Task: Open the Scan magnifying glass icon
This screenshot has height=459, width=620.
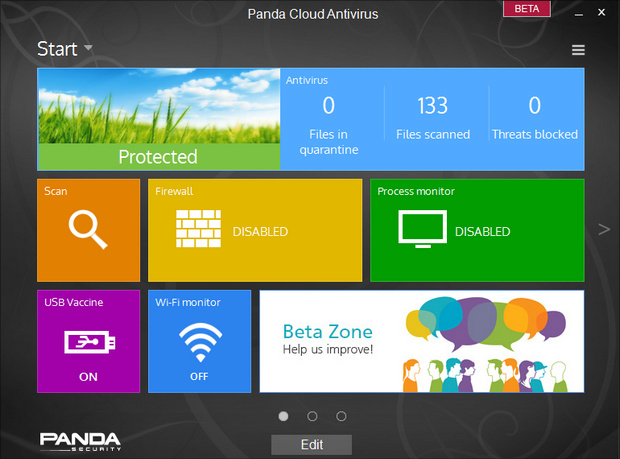Action: point(88,229)
